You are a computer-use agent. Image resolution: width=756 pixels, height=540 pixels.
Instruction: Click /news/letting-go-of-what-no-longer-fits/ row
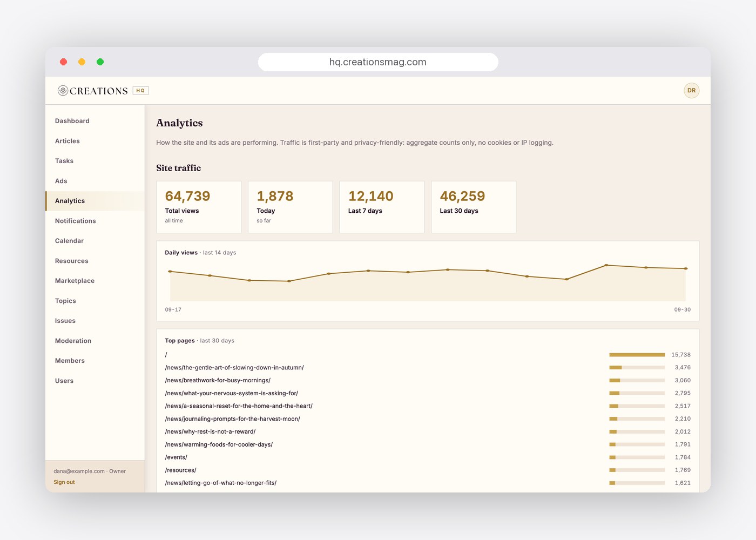pos(428,483)
